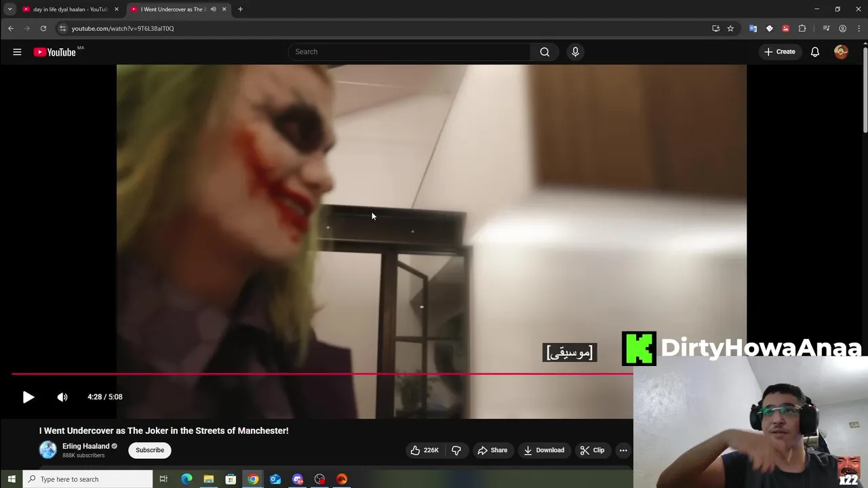Share the video

pos(492,450)
